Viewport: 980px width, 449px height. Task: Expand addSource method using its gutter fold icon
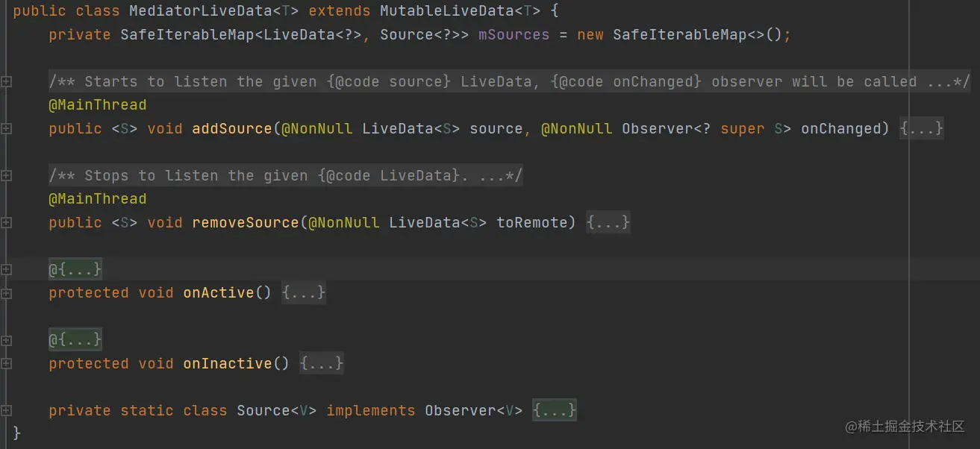point(6,129)
